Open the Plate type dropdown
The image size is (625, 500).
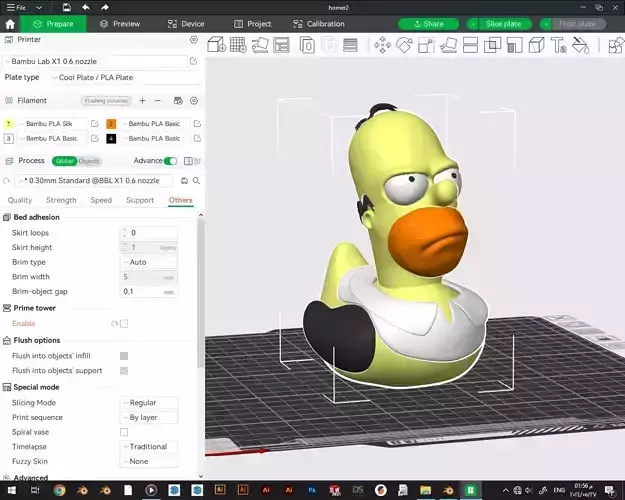click(125, 77)
